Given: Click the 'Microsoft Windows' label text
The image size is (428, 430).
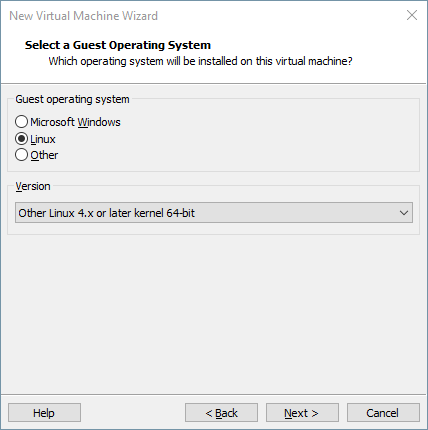Looking at the screenshot, I should point(75,122).
